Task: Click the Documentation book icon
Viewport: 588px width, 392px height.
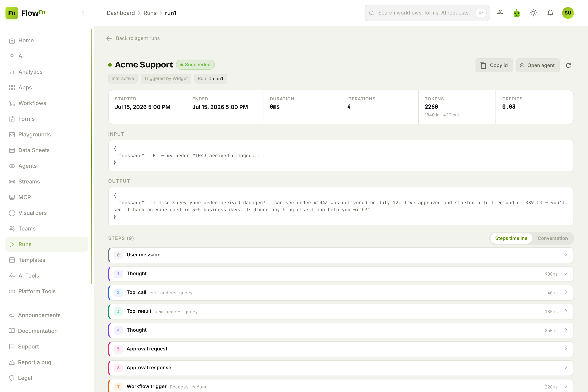Action: pyautogui.click(x=12, y=331)
